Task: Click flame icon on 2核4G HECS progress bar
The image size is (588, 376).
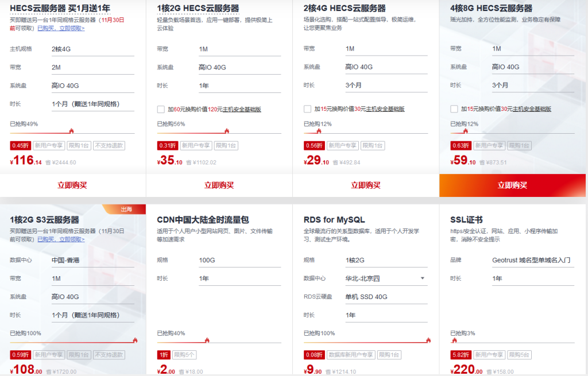Action: point(319,131)
